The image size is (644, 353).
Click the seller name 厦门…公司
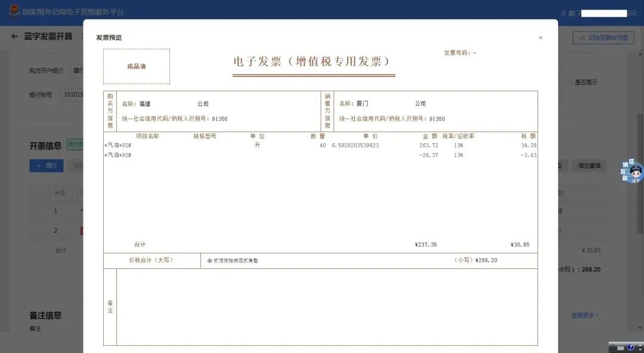pyautogui.click(x=391, y=104)
